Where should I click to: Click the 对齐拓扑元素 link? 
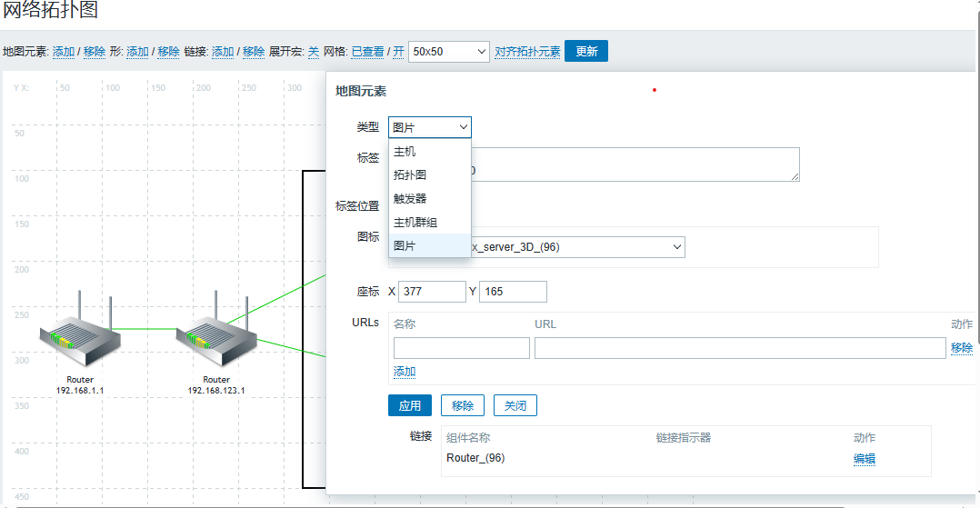(x=527, y=52)
